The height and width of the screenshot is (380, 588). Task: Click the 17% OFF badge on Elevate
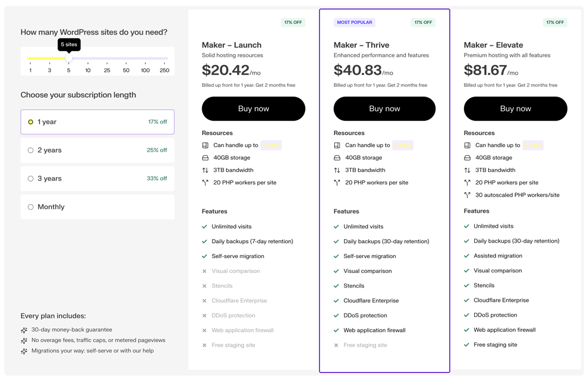(x=555, y=22)
